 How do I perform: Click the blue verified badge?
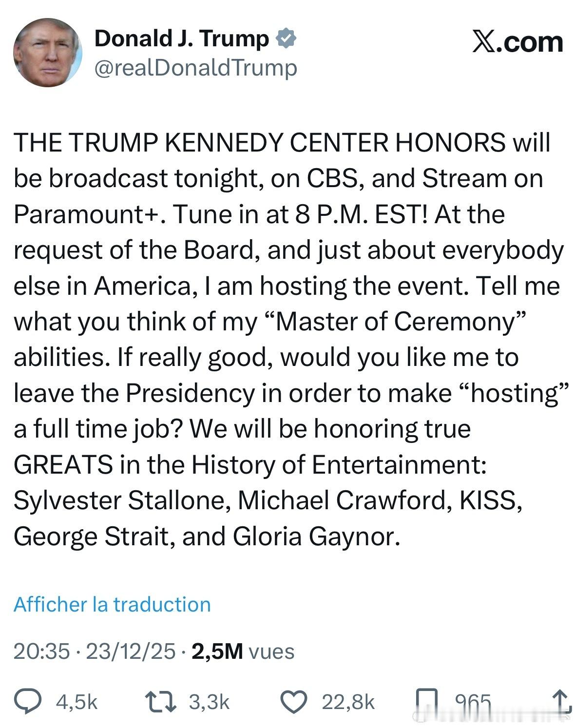click(x=287, y=38)
